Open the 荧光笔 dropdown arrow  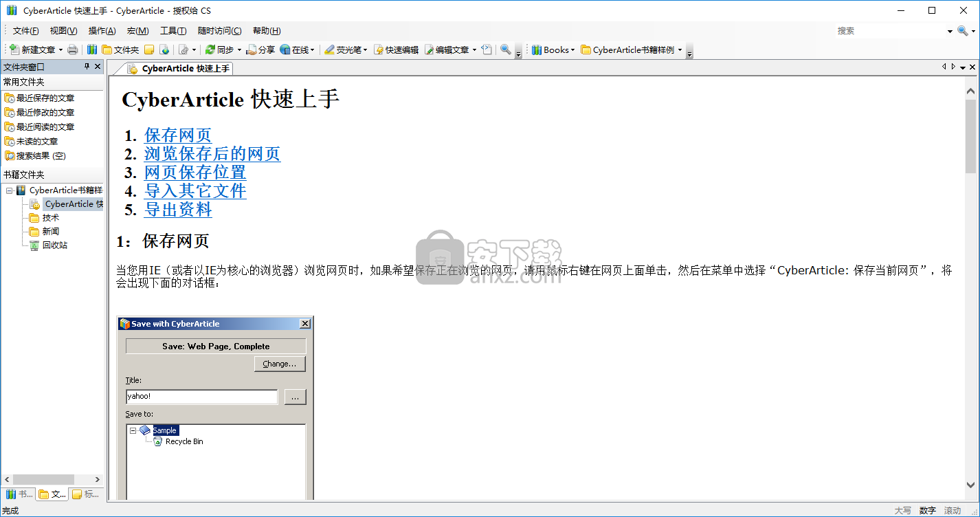pyautogui.click(x=365, y=49)
